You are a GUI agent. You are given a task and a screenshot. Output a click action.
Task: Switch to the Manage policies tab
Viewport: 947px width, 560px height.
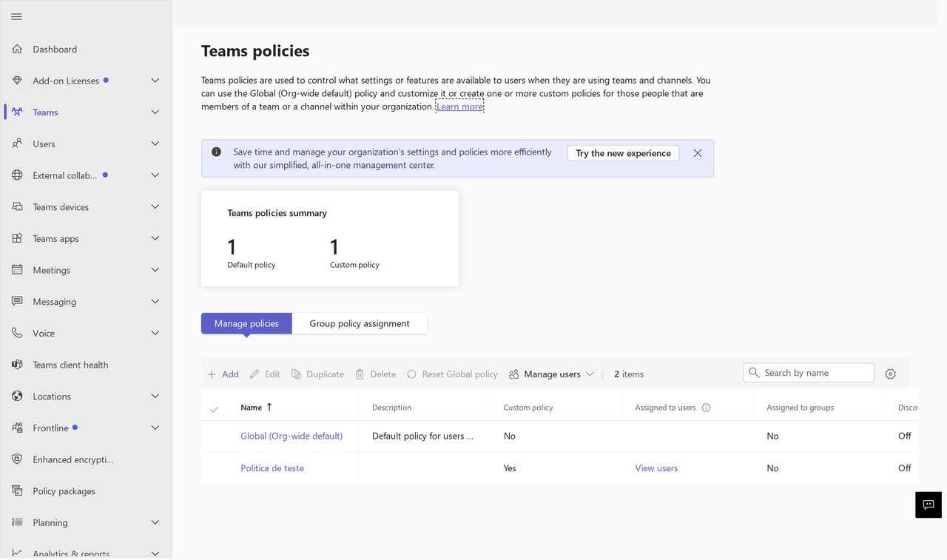[x=246, y=323]
